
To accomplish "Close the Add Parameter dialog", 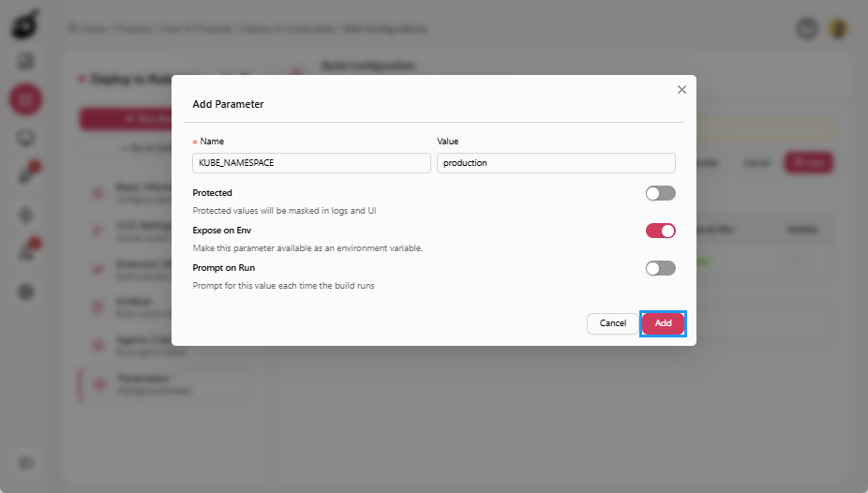I will click(x=681, y=90).
